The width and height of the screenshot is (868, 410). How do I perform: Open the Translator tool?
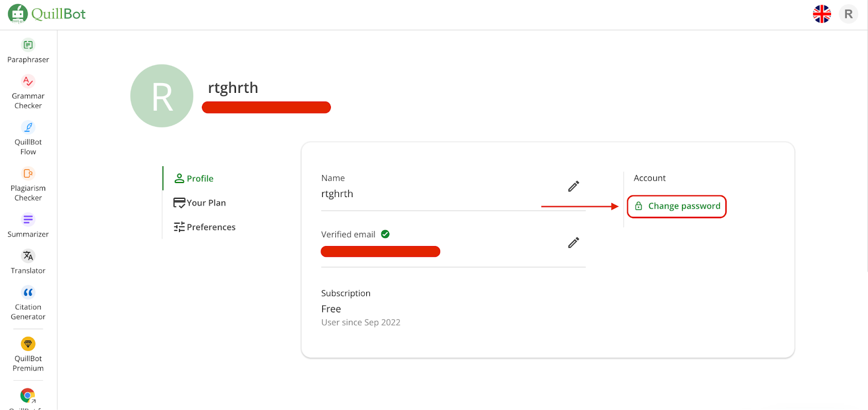[28, 262]
